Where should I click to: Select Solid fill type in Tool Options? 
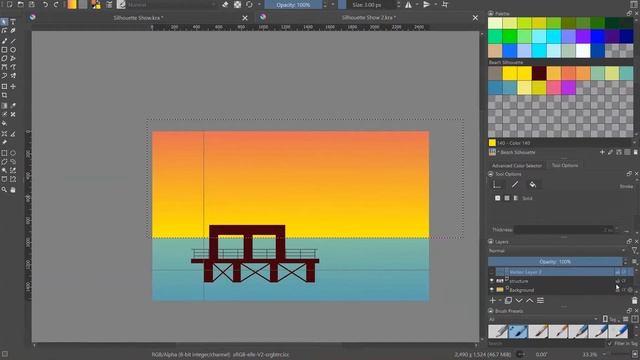click(x=507, y=198)
